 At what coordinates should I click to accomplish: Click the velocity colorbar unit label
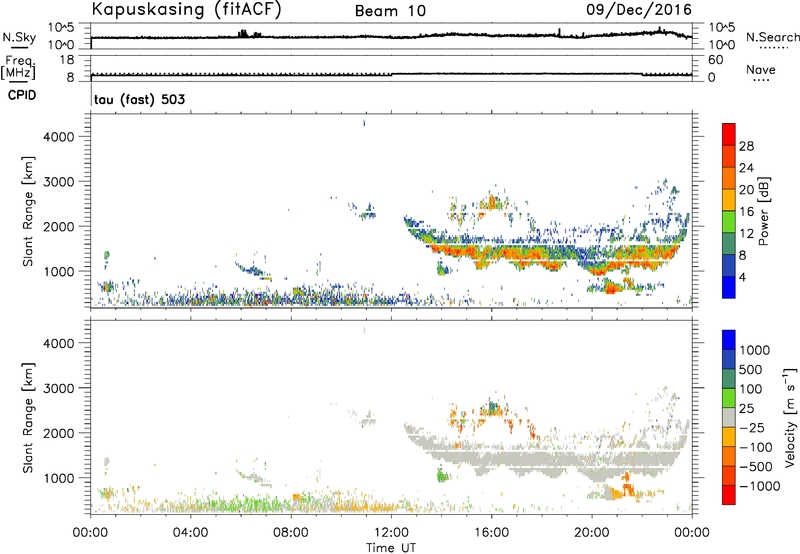click(790, 417)
